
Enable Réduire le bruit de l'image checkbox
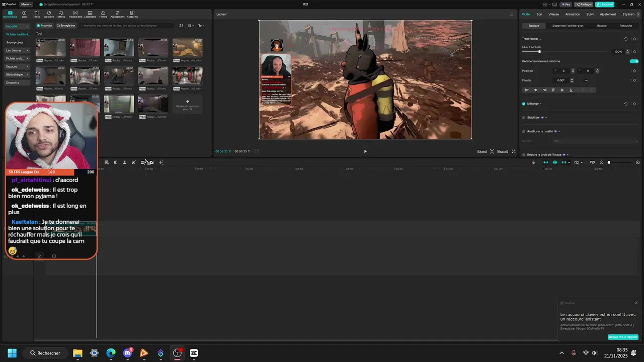[x=524, y=155]
